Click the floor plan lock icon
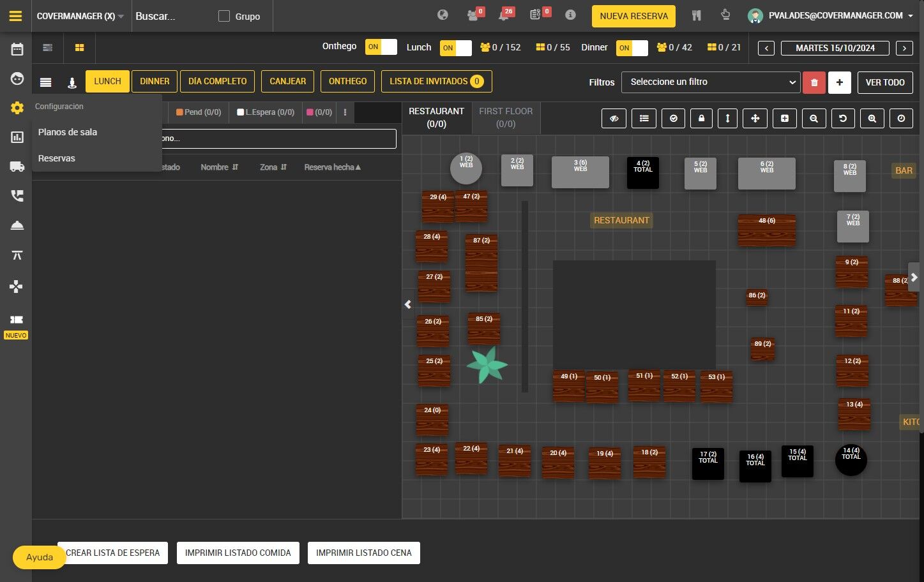Viewport: 924px width, 582px height. click(x=701, y=119)
